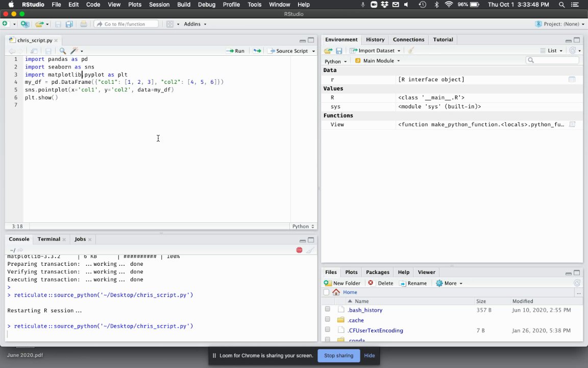Switch to the History tab
The image size is (588, 368).
(x=375, y=39)
